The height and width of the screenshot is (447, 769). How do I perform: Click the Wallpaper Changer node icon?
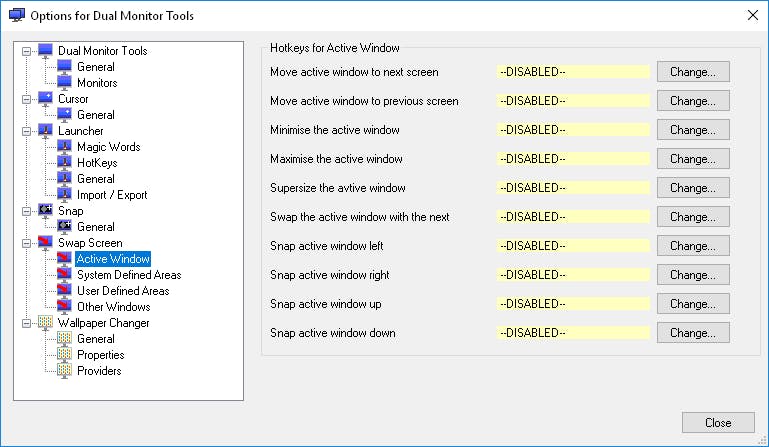45,323
